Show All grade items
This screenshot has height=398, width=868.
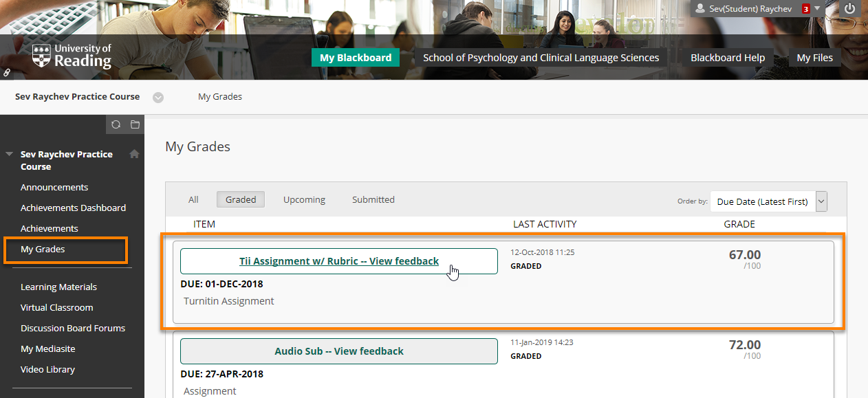pos(193,199)
